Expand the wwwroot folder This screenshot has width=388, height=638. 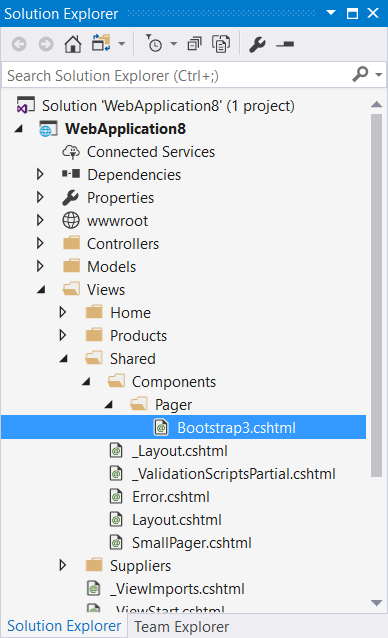(40, 221)
